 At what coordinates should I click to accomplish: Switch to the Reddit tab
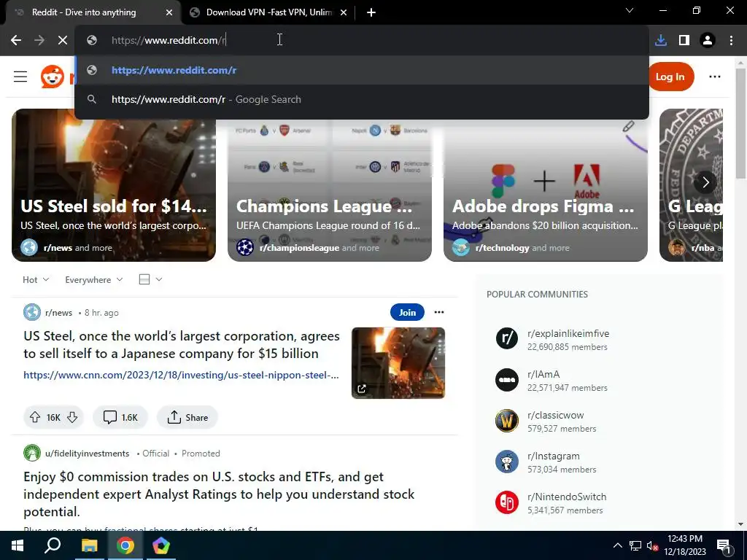(93, 12)
